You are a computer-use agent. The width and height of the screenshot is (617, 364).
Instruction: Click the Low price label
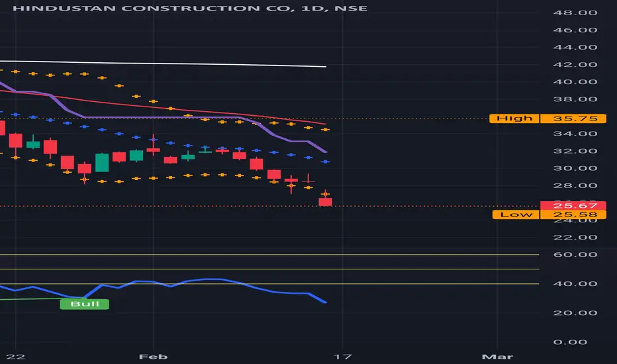[x=516, y=214]
